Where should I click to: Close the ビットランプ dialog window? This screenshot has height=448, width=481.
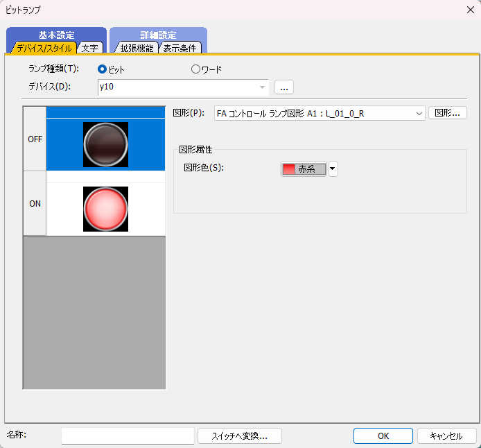(x=470, y=9)
